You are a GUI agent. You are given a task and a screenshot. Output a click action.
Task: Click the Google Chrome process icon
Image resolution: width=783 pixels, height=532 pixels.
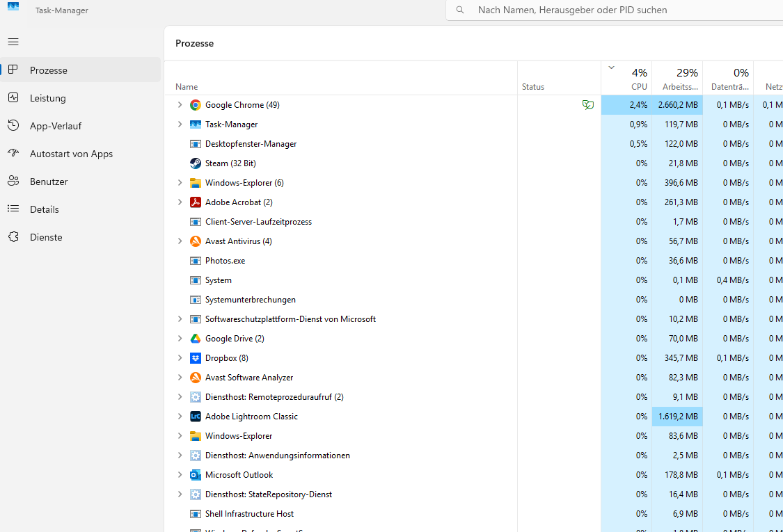tap(196, 105)
